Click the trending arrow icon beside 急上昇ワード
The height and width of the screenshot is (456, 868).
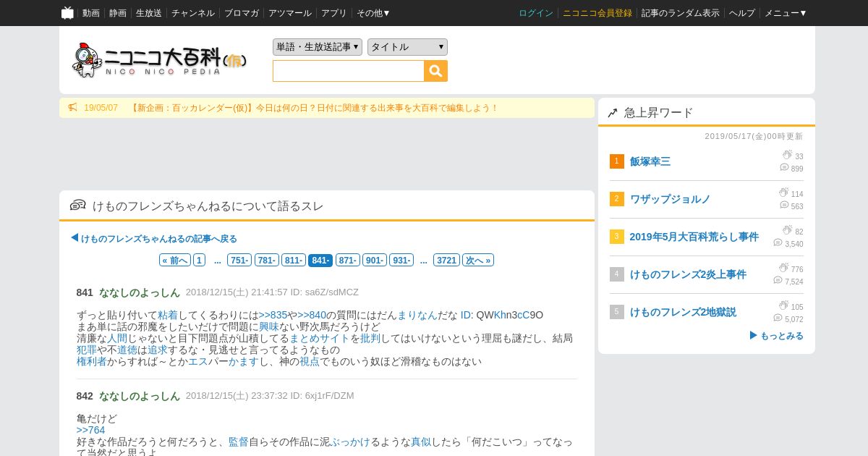613,113
